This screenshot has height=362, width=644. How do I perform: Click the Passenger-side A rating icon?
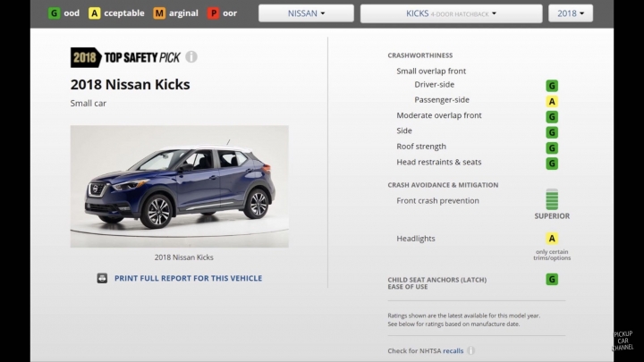point(552,101)
